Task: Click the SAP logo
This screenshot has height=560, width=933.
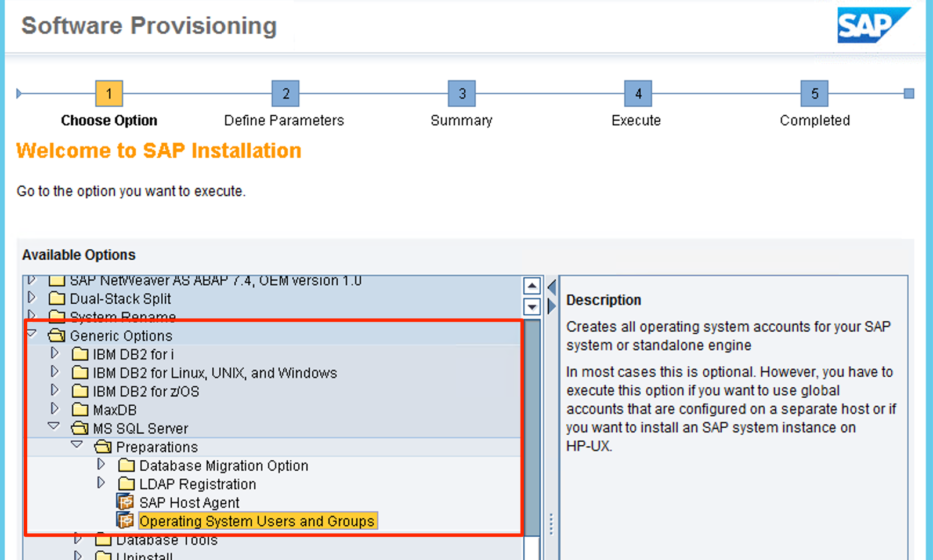Action: (x=872, y=26)
